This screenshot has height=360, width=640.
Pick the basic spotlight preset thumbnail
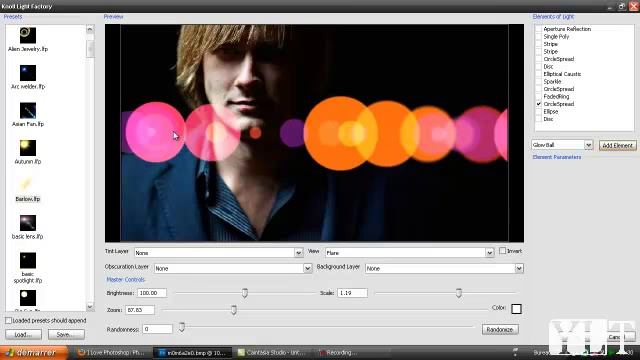[28, 260]
